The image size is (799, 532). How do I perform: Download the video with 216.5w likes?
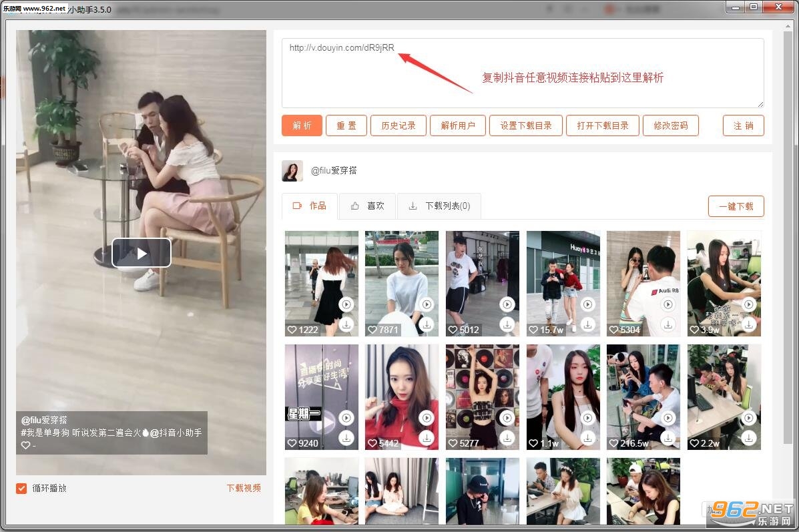click(x=668, y=438)
